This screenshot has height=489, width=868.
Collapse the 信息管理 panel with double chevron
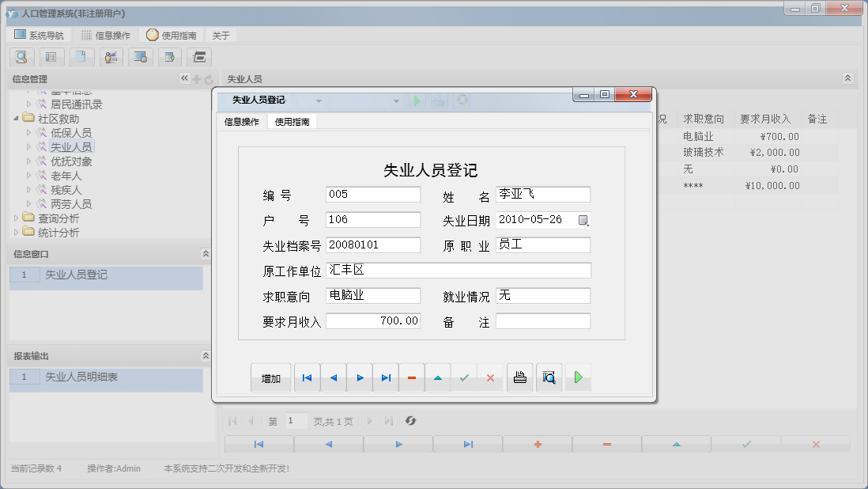pos(184,78)
